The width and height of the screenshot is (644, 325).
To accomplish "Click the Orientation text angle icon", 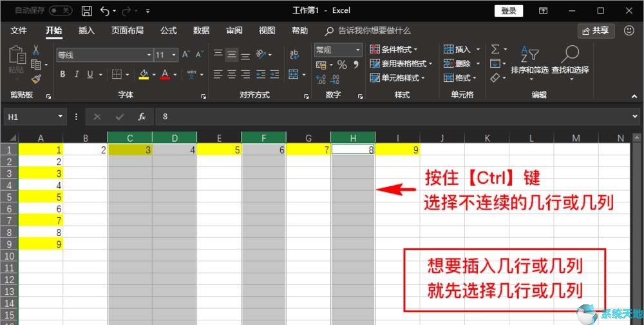I will coord(261,54).
